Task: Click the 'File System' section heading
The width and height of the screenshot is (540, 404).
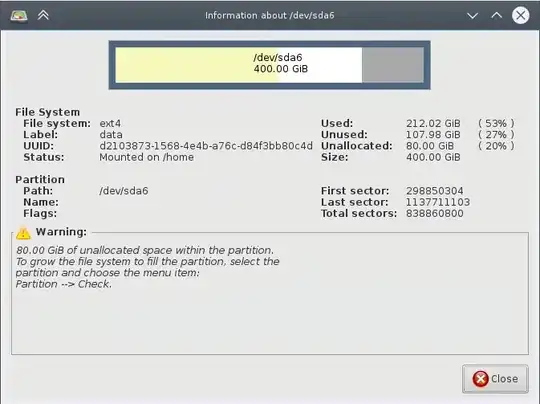Action: pyautogui.click(x=48, y=112)
